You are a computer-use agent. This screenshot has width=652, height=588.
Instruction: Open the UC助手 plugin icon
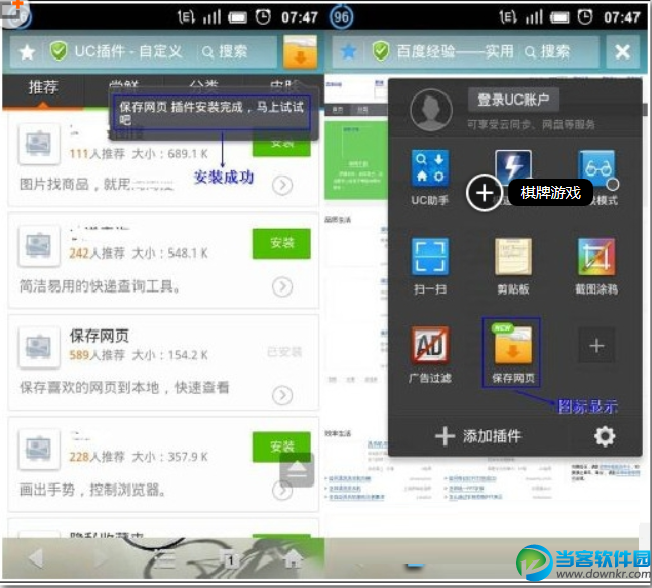pos(430,168)
